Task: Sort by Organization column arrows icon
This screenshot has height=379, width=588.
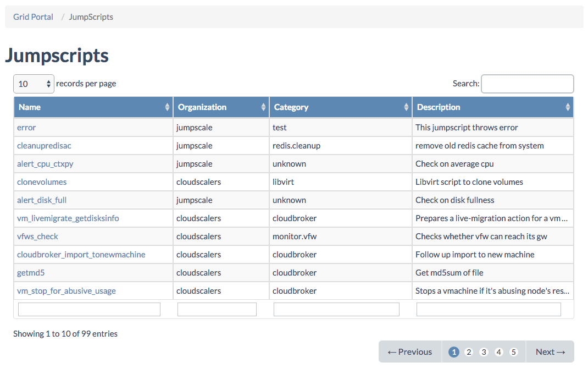Action: tap(263, 107)
